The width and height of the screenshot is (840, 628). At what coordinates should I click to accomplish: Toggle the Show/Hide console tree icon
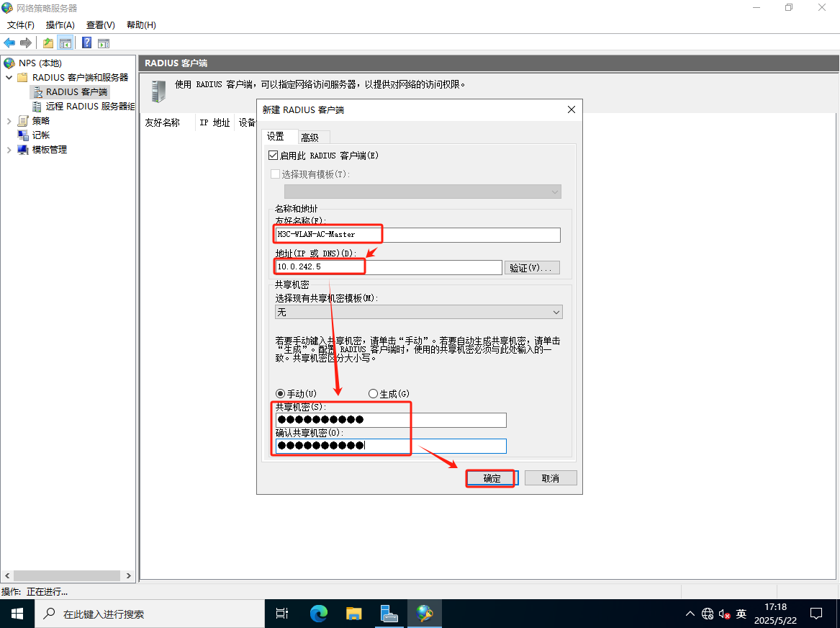pyautogui.click(x=66, y=43)
